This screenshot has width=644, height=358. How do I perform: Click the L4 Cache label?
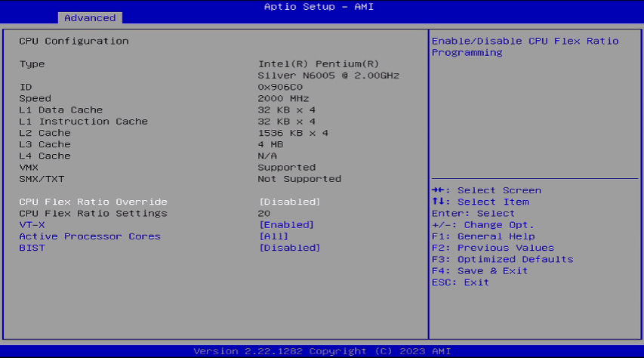click(45, 156)
